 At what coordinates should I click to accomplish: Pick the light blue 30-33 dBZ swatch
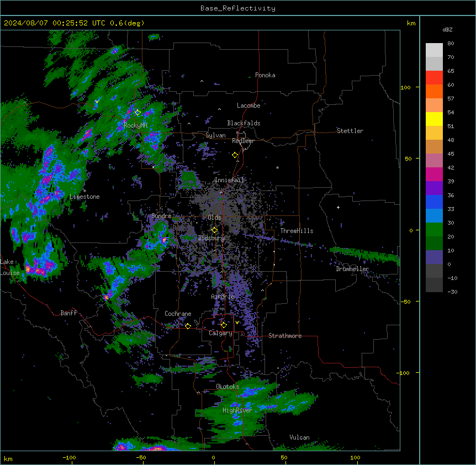click(434, 216)
